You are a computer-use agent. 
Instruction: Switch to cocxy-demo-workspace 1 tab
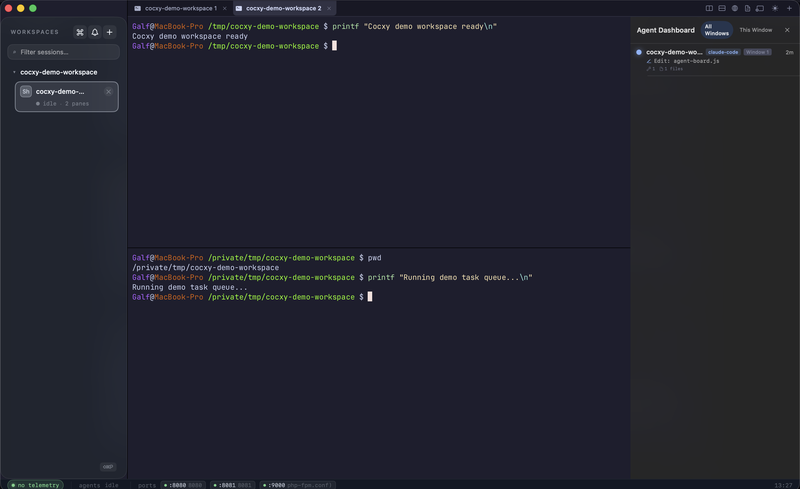tap(180, 8)
